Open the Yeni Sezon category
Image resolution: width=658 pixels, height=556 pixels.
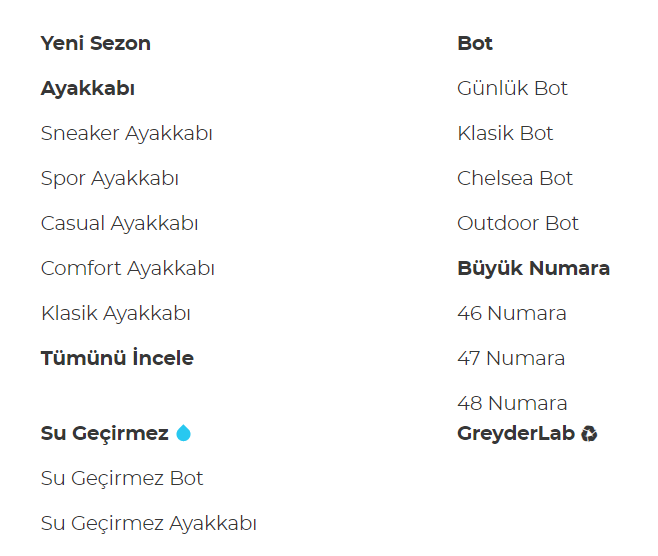pos(96,43)
